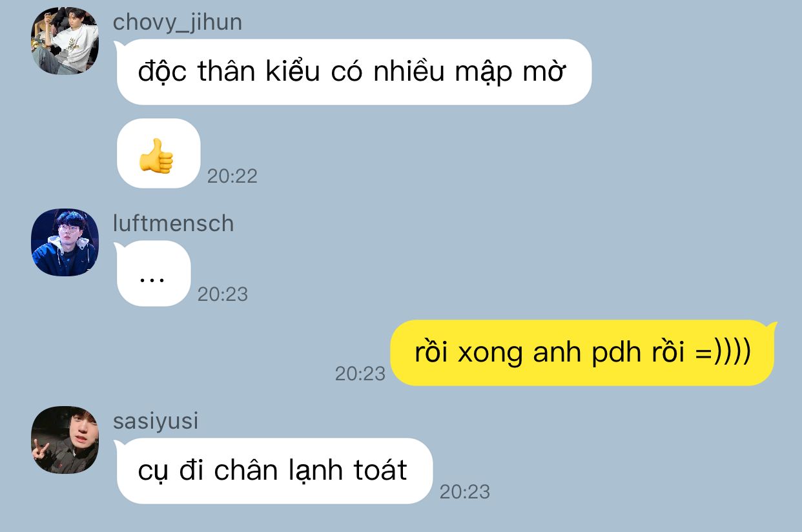Open chovy_jihun's profile picture
Screen dimensions: 802x532
click(65, 41)
